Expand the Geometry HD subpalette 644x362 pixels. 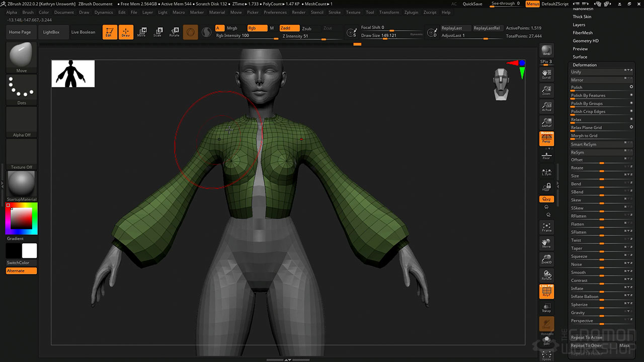click(x=585, y=41)
